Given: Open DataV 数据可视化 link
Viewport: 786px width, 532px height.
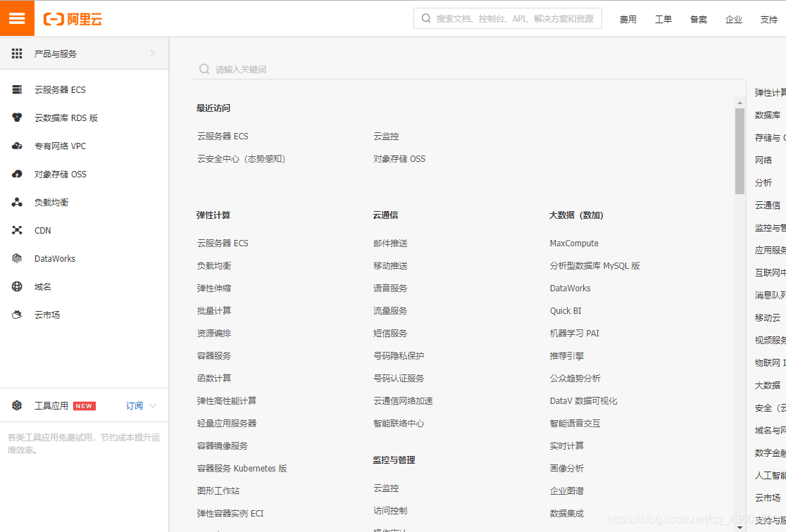Looking at the screenshot, I should tap(583, 400).
